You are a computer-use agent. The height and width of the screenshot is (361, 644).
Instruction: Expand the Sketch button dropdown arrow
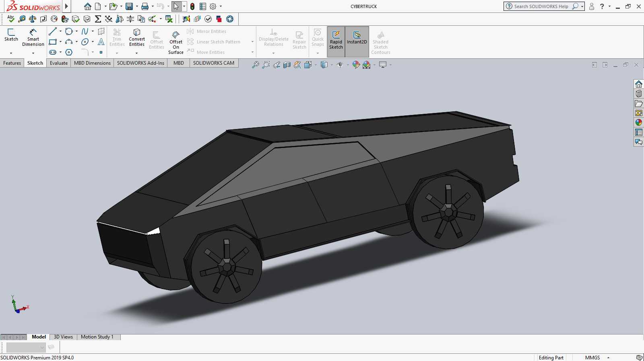[11, 53]
